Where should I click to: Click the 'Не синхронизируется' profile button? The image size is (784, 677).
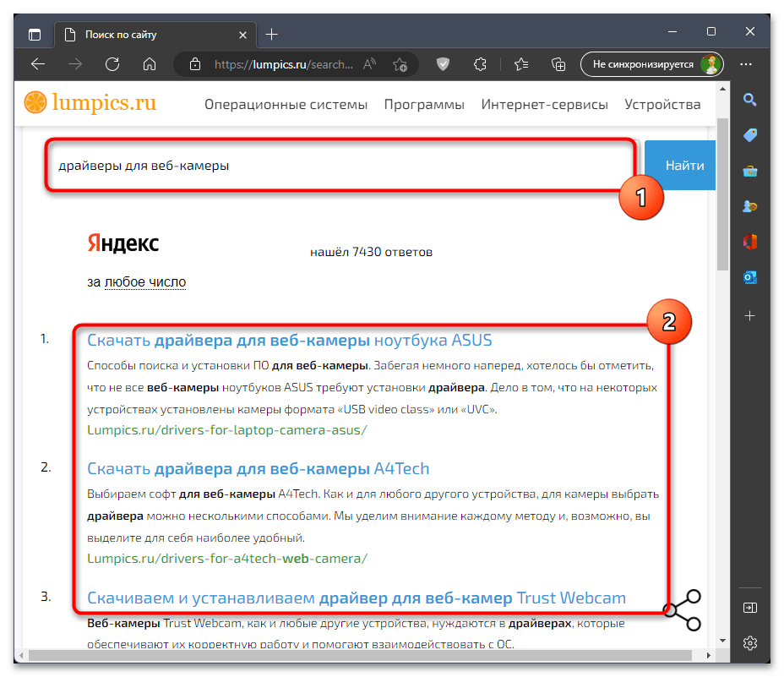[x=651, y=64]
